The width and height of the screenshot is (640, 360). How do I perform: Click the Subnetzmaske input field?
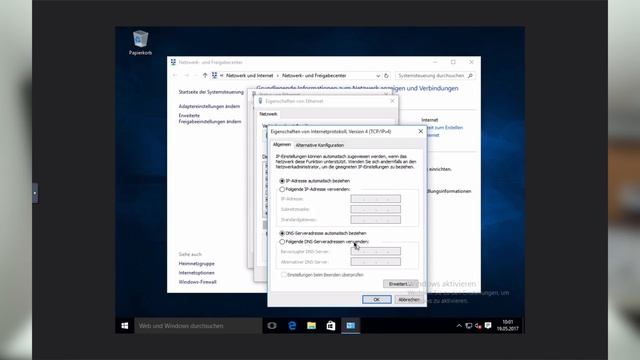[376, 209]
